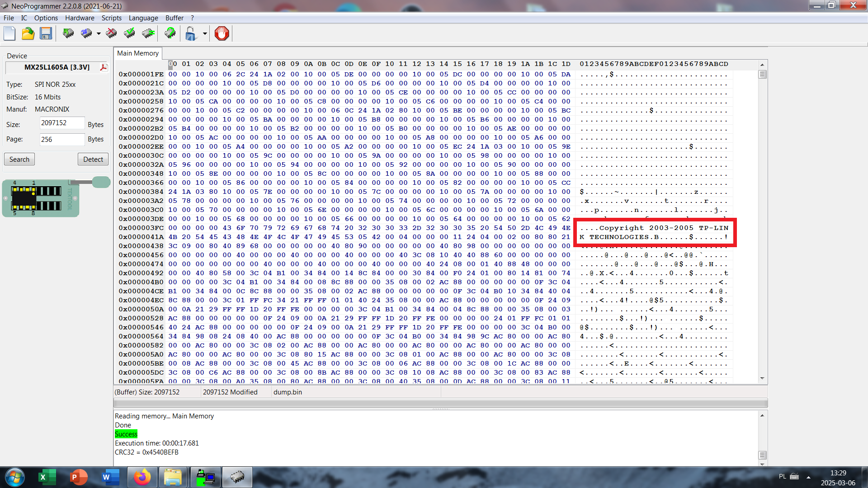The width and height of the screenshot is (868, 488).
Task: Expand the write IC options arrow
Action: 99,33
